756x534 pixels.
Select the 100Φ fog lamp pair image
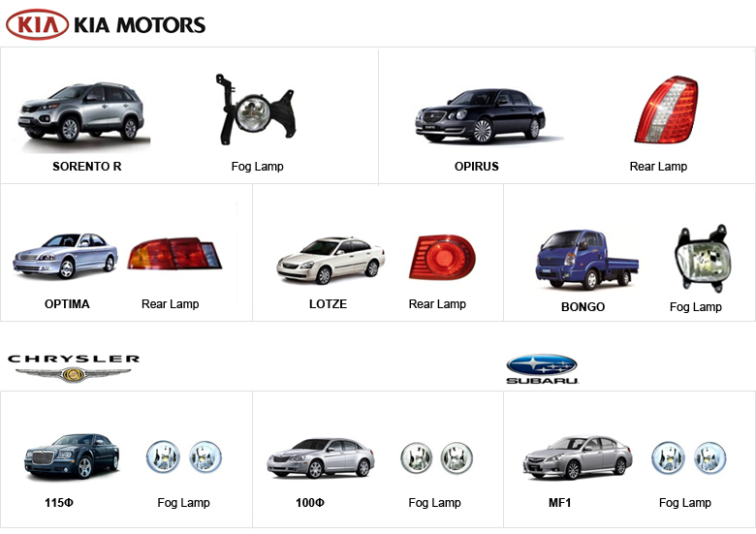click(x=437, y=457)
